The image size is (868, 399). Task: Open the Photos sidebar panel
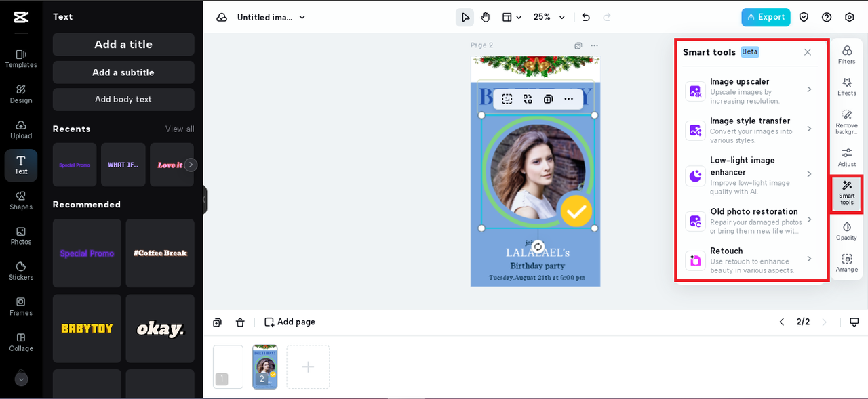pos(21,236)
